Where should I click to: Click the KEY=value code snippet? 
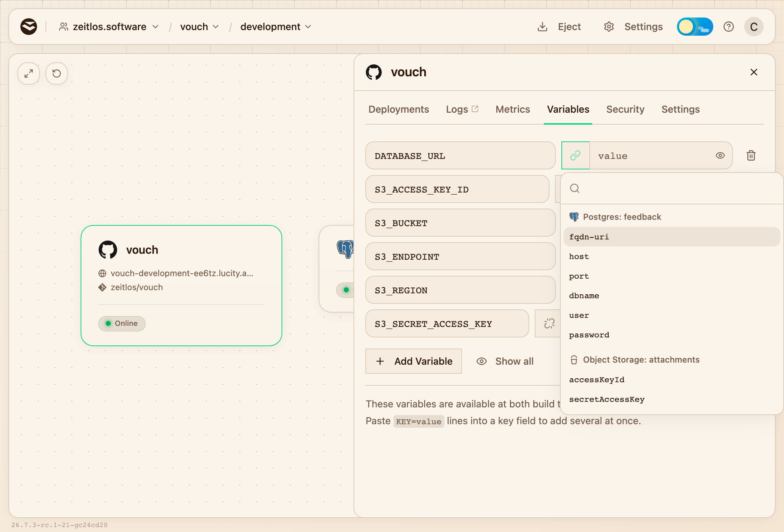[x=419, y=421]
